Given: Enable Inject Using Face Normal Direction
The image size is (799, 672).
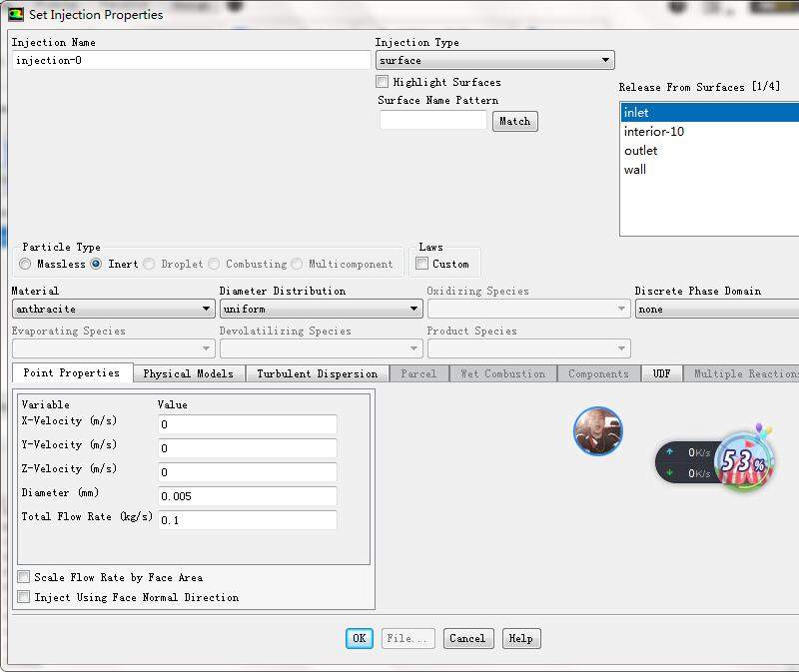Looking at the screenshot, I should pyautogui.click(x=23, y=596).
